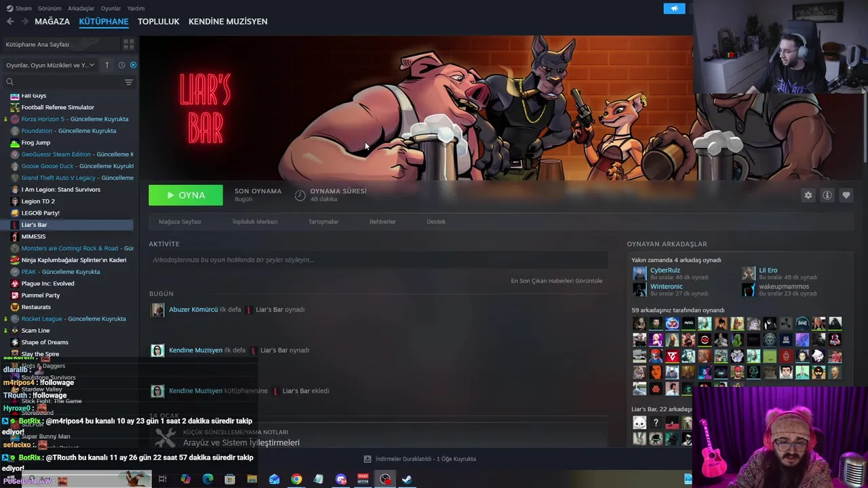Go back with the left arrow
The image size is (868, 488).
pos(10,22)
